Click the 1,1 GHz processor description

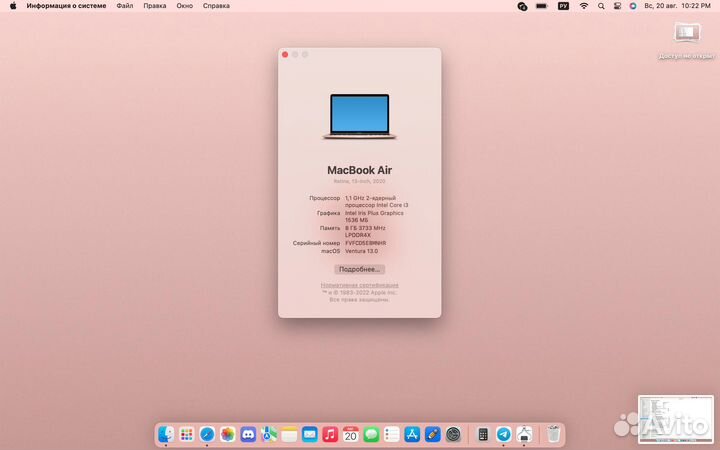377,202
